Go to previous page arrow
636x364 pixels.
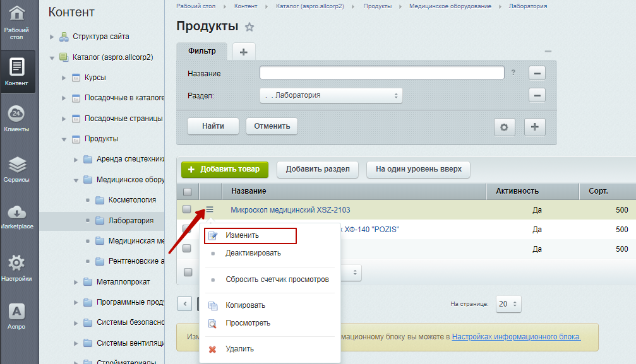pos(184,304)
